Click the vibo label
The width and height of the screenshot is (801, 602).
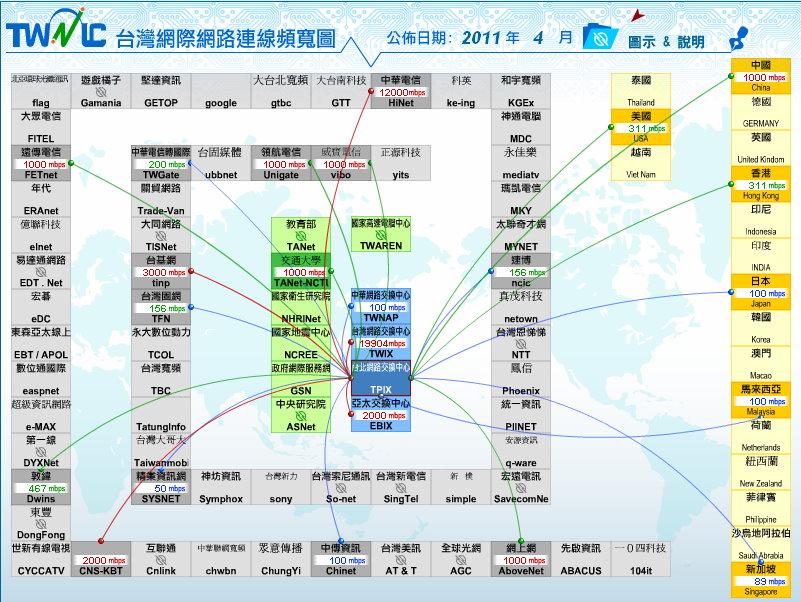[341, 175]
